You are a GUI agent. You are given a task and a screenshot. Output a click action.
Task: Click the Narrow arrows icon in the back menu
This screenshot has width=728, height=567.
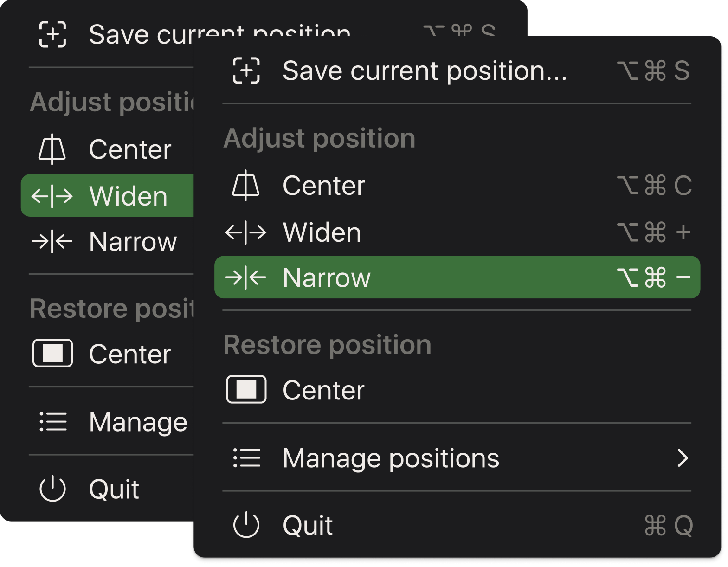click(x=52, y=241)
